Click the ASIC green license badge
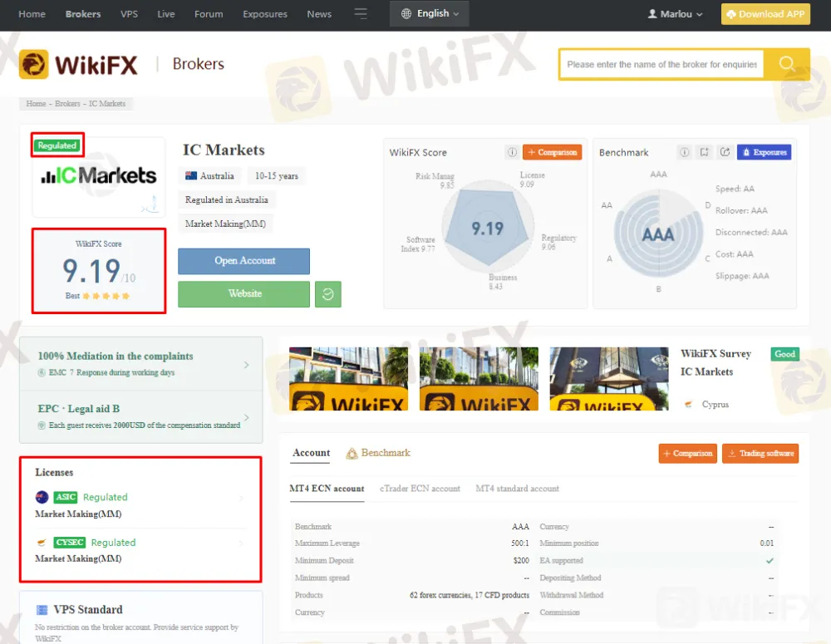This screenshot has width=831, height=644. tap(66, 497)
